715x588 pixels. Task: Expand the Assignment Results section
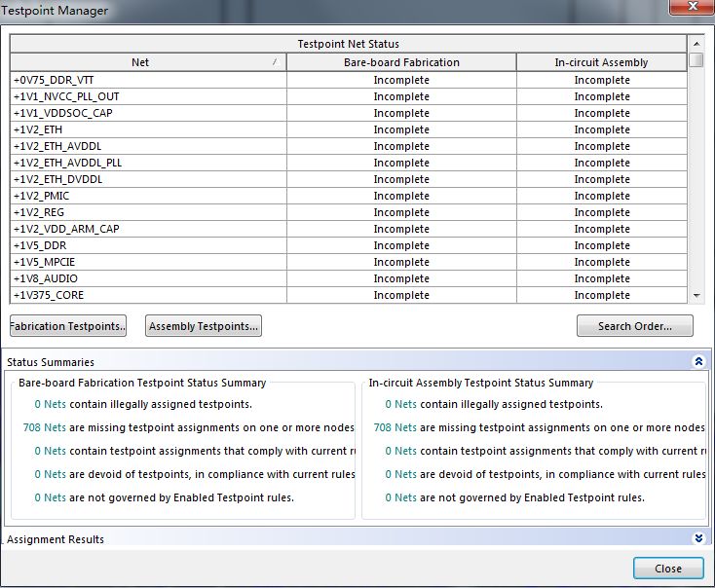pyautogui.click(x=698, y=538)
